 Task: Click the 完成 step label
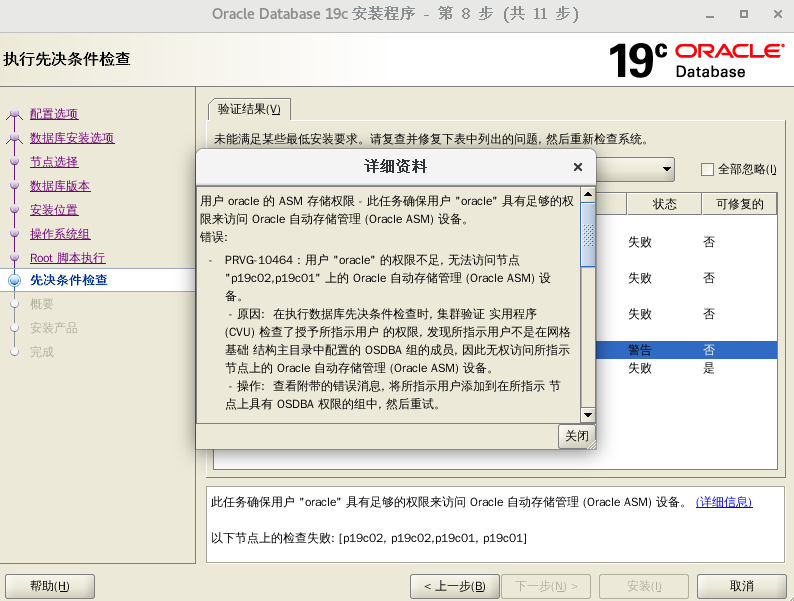42,352
